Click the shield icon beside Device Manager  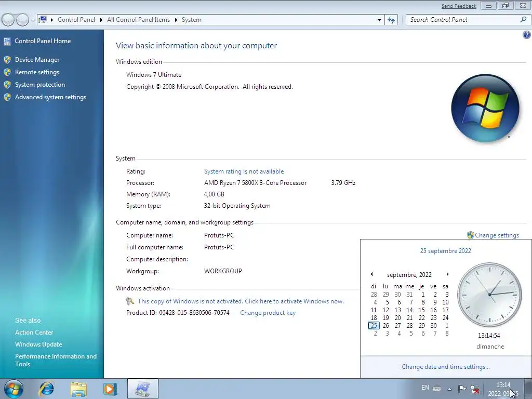click(7, 60)
